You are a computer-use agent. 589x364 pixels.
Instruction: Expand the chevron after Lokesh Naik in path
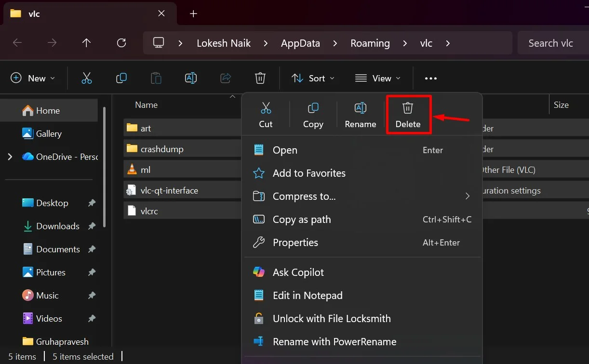point(266,43)
